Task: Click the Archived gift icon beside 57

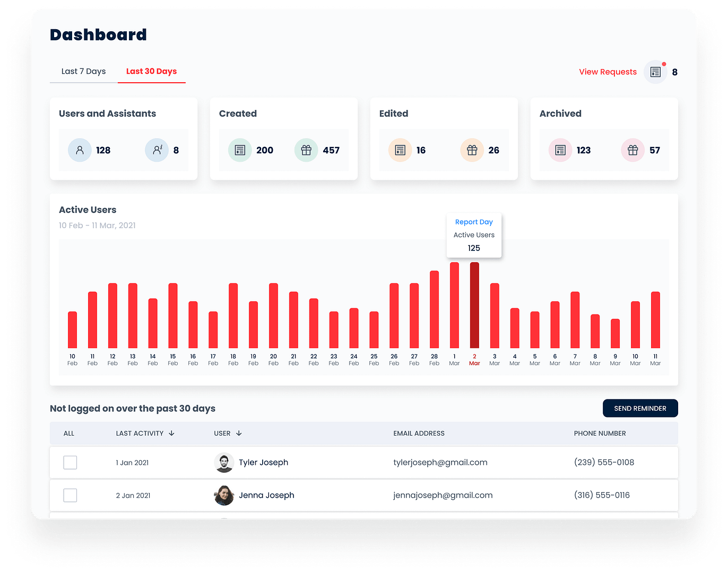Action: [x=632, y=150]
